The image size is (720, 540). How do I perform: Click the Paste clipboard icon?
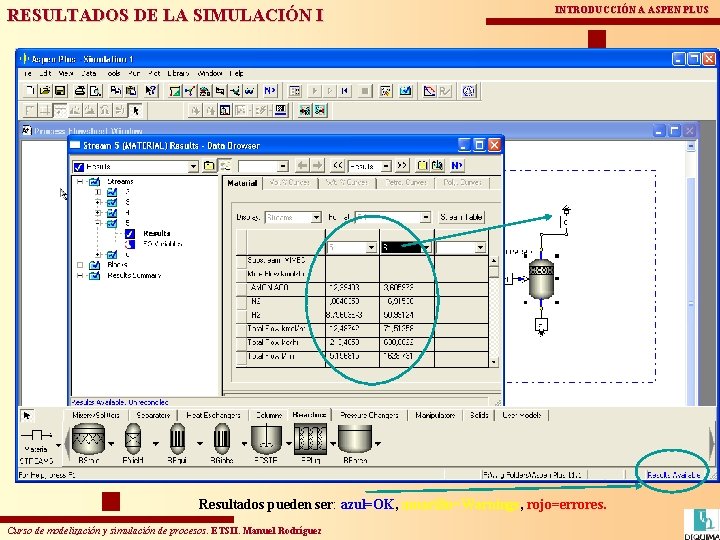tap(132, 91)
